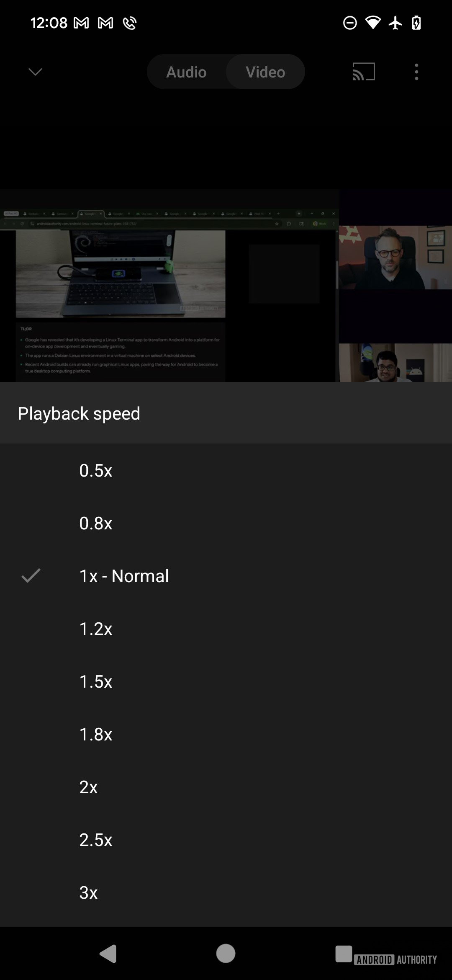The width and height of the screenshot is (452, 980).
Task: Pick the 1.8x speed option
Action: click(226, 734)
